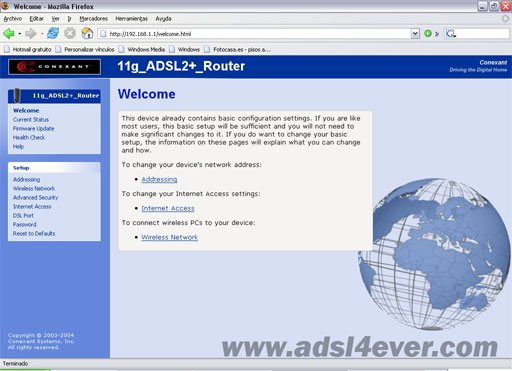Click the URL address field
Image resolution: width=512 pixels, height=371 pixels.
[x=255, y=34]
